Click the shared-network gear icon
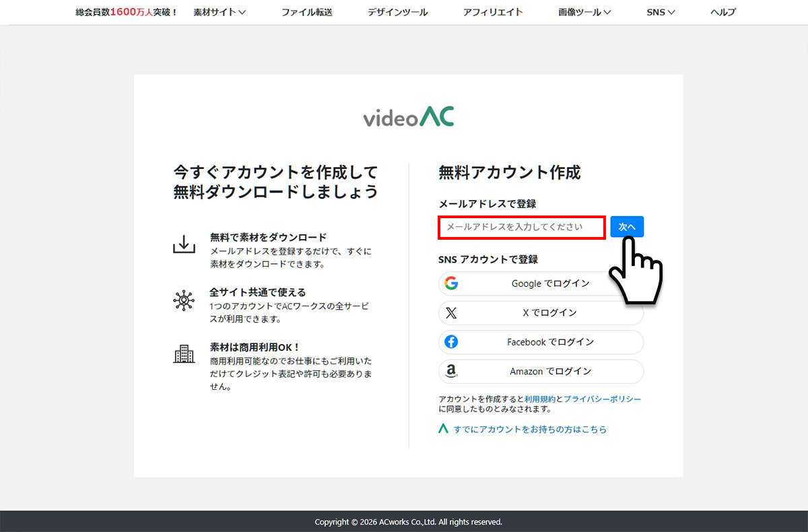 pyautogui.click(x=184, y=300)
